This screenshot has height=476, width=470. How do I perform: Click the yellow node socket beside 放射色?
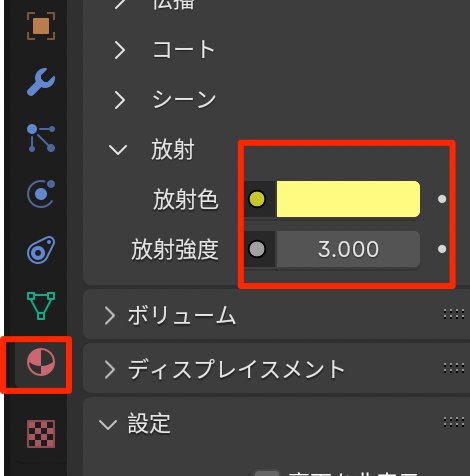click(x=257, y=199)
